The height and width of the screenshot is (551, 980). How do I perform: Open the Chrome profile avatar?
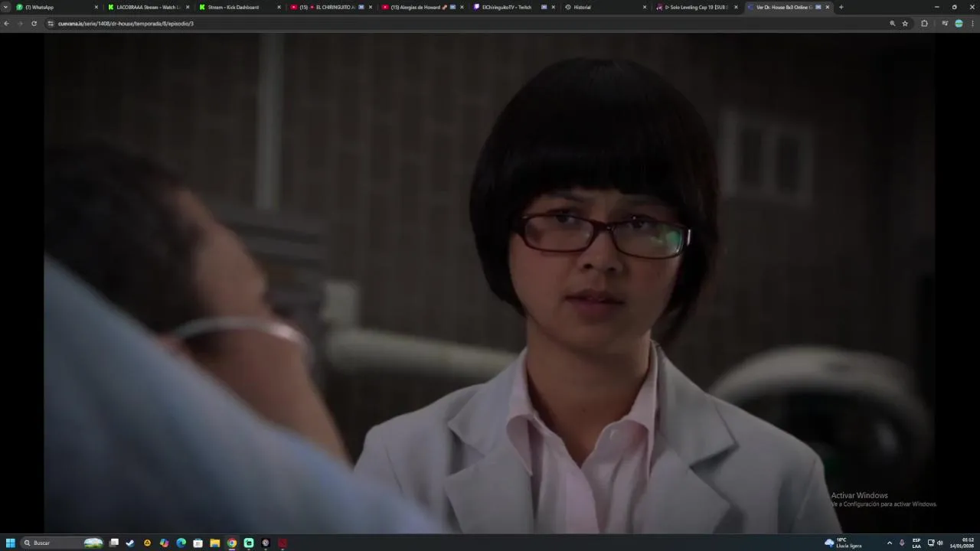(x=959, y=24)
